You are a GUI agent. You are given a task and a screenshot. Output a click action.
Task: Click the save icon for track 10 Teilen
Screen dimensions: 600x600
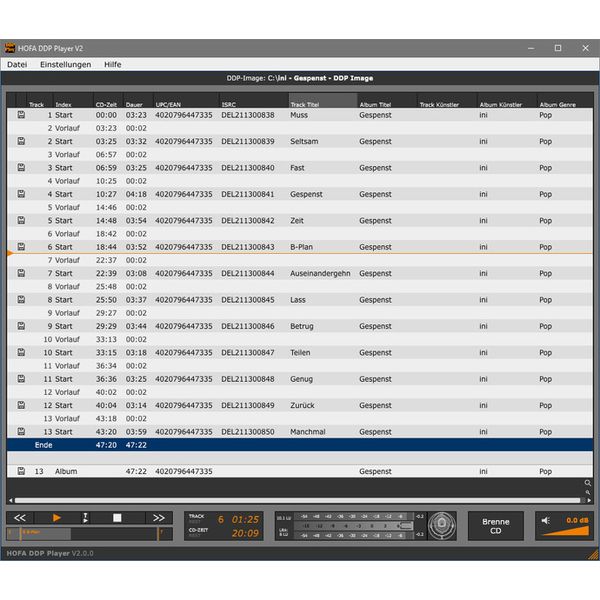pos(21,352)
